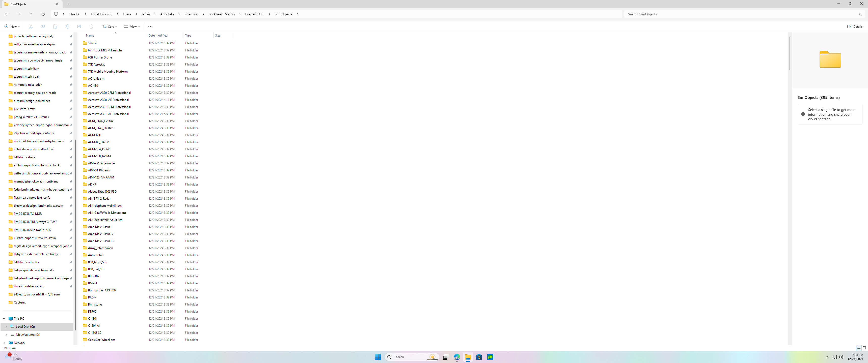Unpin fsltl-traffic-injector pin icon
This screenshot has height=363, width=868.
(x=71, y=262)
